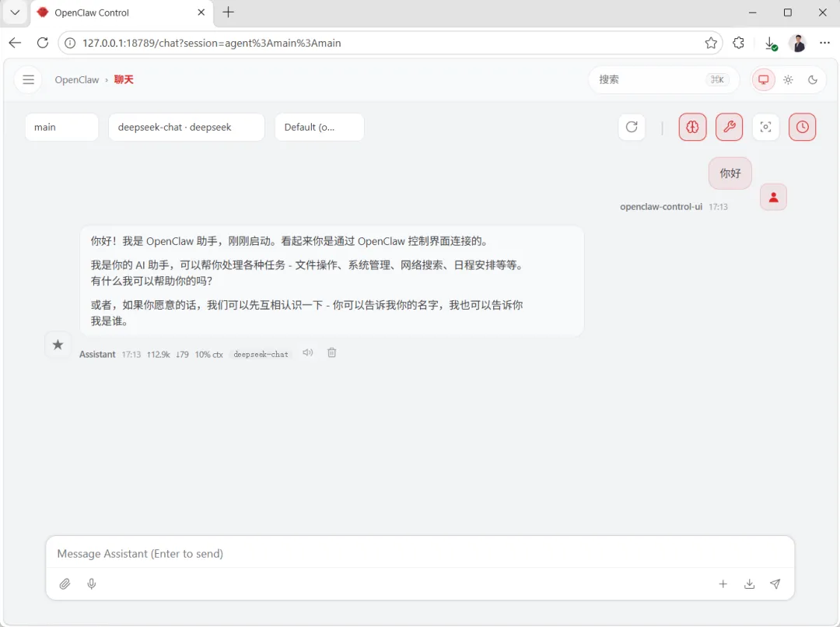Bookmark page with star icon
This screenshot has height=627, width=840.
tap(711, 43)
